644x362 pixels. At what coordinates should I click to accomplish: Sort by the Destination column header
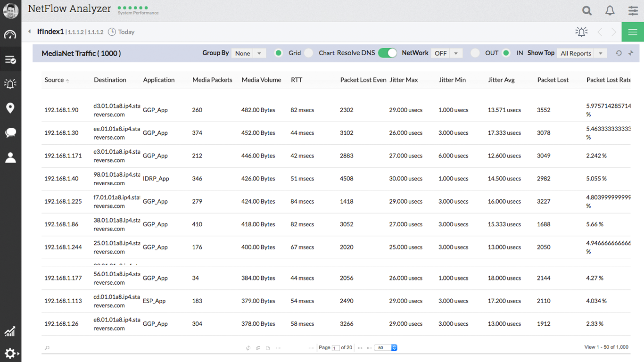point(110,80)
